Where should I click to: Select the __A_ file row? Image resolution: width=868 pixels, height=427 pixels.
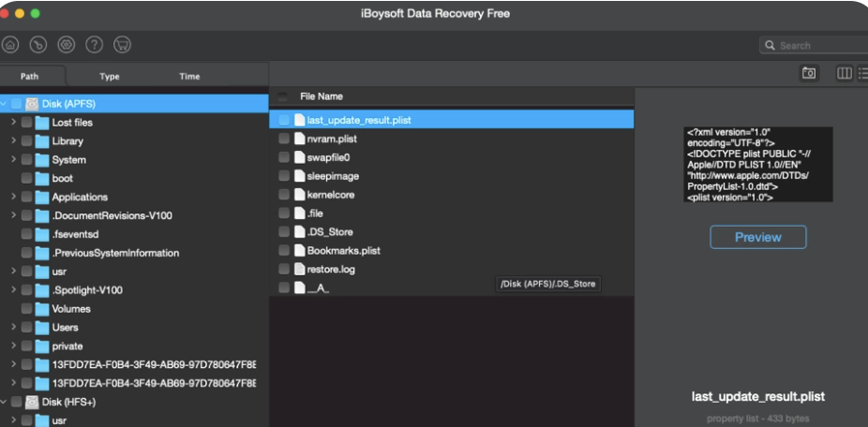tap(451, 287)
